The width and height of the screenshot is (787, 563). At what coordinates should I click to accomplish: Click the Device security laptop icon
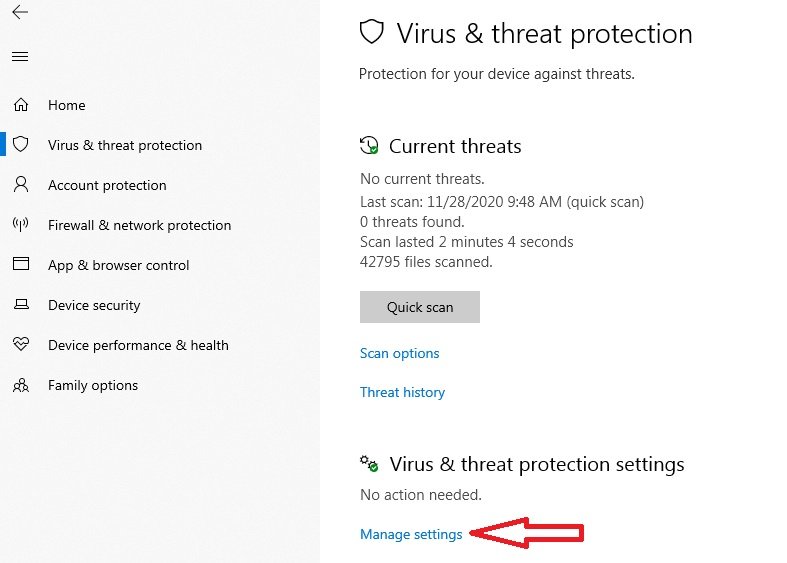pos(21,305)
